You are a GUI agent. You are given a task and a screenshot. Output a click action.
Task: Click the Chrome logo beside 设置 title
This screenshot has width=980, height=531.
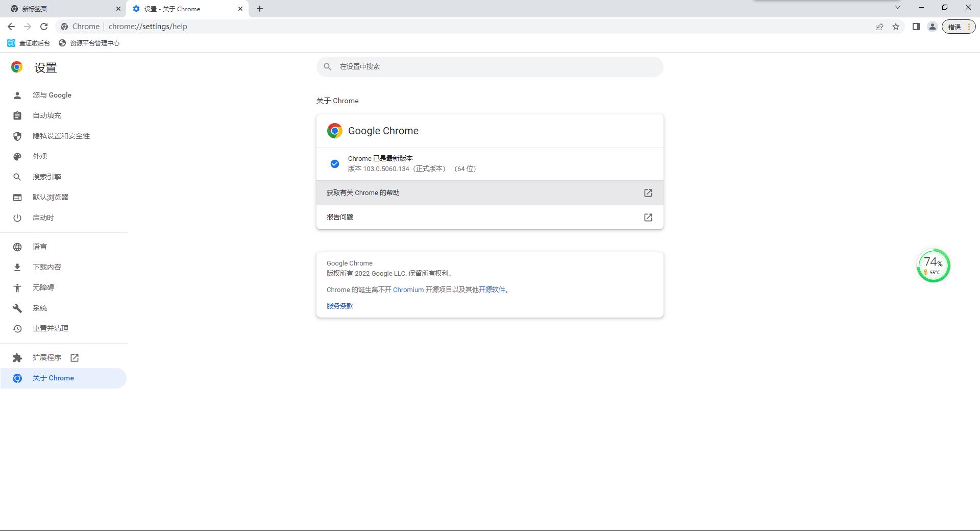coord(17,67)
